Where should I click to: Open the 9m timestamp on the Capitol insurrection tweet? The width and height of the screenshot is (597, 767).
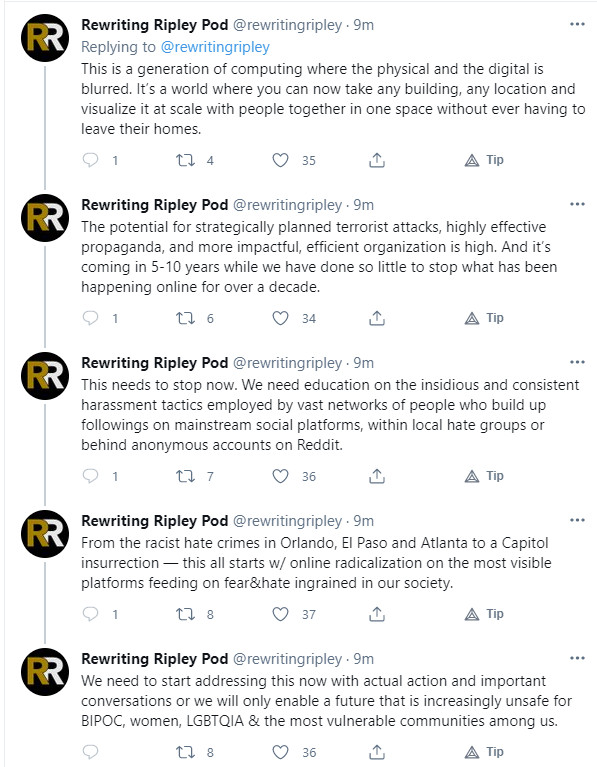(364, 521)
